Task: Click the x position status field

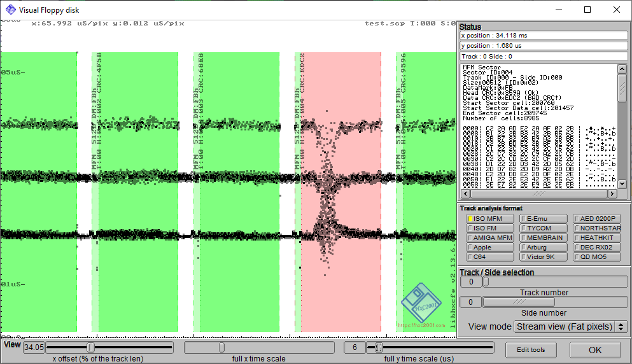Action: click(544, 36)
